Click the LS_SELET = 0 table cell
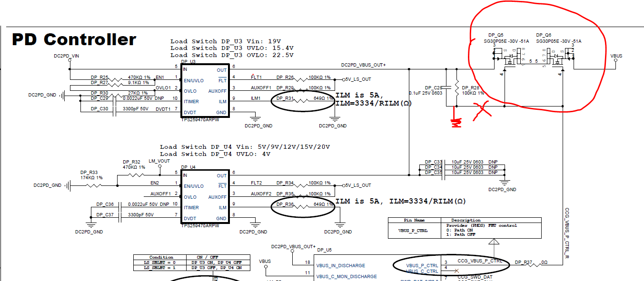The image size is (644, 281). (160, 262)
